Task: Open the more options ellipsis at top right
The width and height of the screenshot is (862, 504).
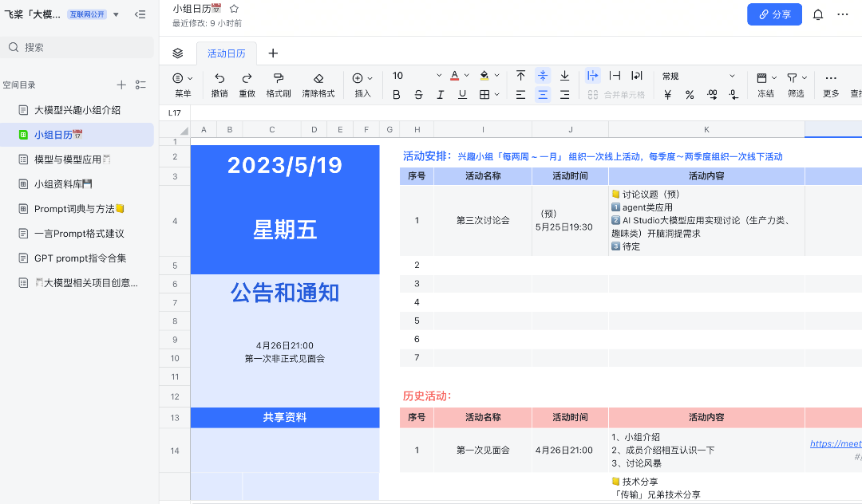Action: [843, 15]
